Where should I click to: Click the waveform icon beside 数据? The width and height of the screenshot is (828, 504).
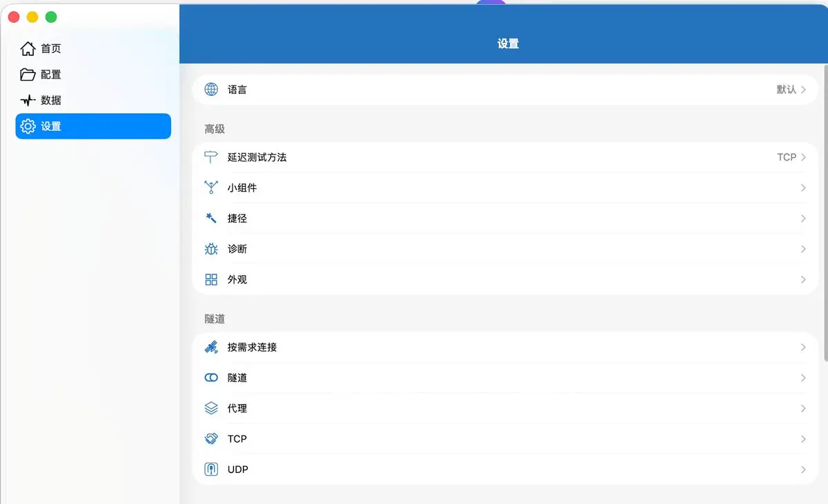click(28, 100)
